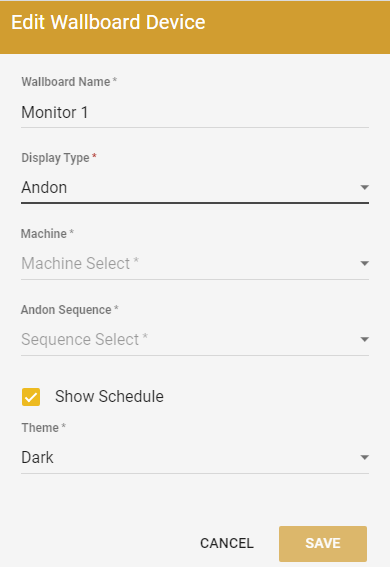Click the arrow icon on the Theme field
Viewport: 390px width, 567px height.
tap(365, 458)
